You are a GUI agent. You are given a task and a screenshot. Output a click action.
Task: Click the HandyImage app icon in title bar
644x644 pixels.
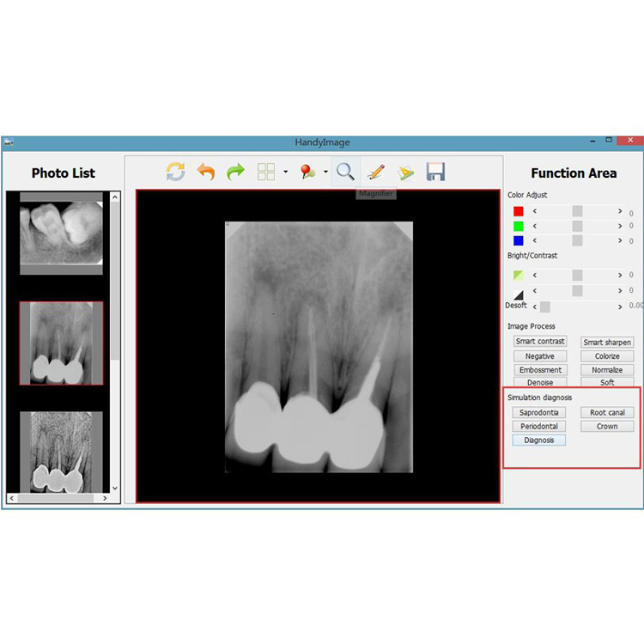[9, 142]
